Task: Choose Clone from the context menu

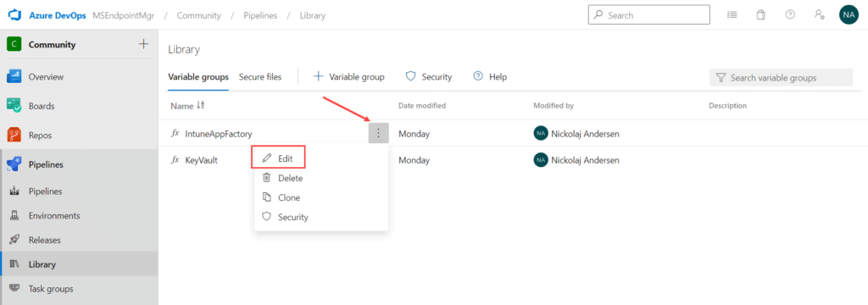Action: tap(321, 197)
